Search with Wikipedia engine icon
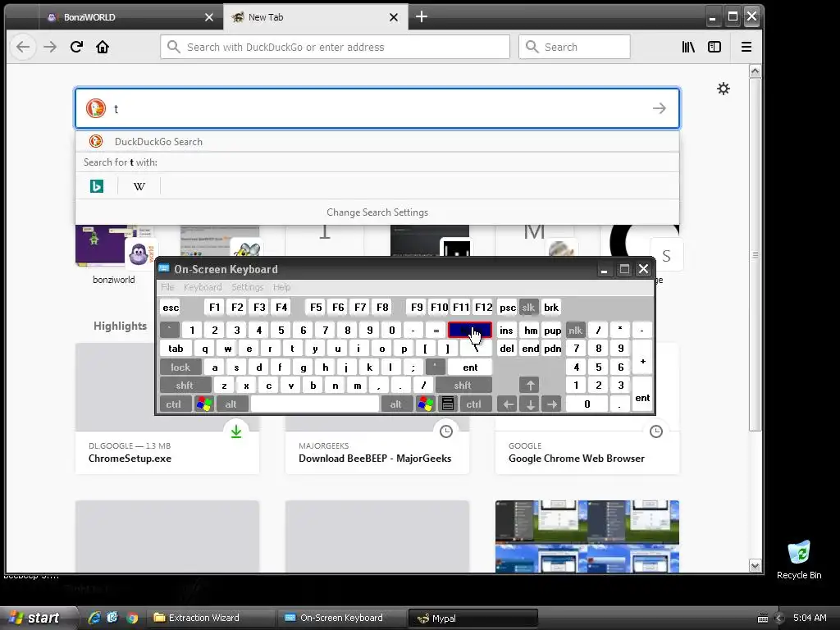 coord(139,186)
